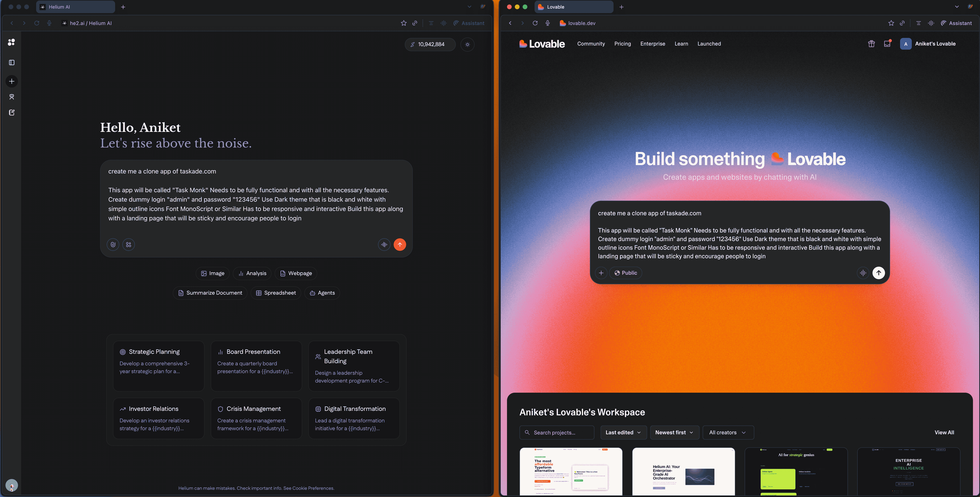Attach a file using paperclip icon in Helium prompt
This screenshot has width=980, height=497.
pyautogui.click(x=113, y=245)
